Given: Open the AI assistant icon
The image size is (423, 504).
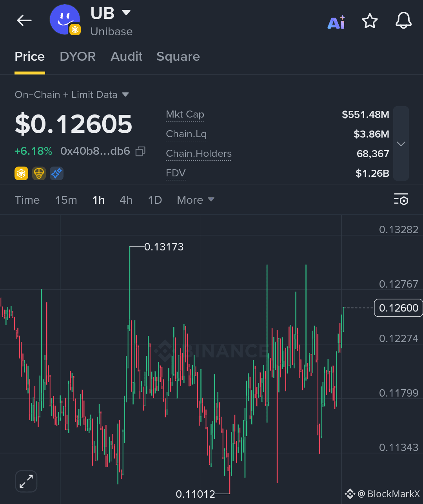Looking at the screenshot, I should [x=336, y=22].
